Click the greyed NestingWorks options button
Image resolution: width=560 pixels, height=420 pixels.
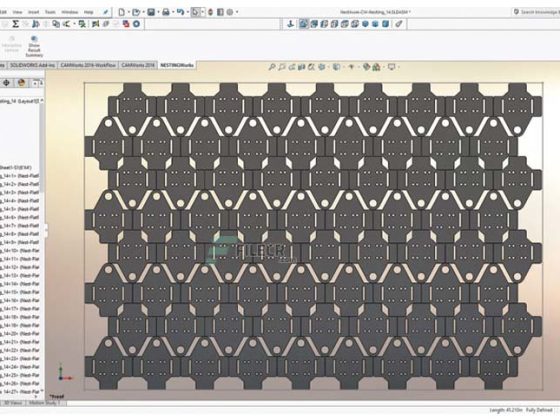point(11,44)
